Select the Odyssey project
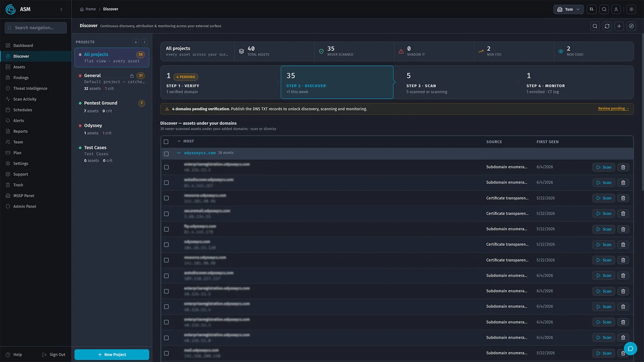Image resolution: width=644 pixels, height=362 pixels. point(112,129)
